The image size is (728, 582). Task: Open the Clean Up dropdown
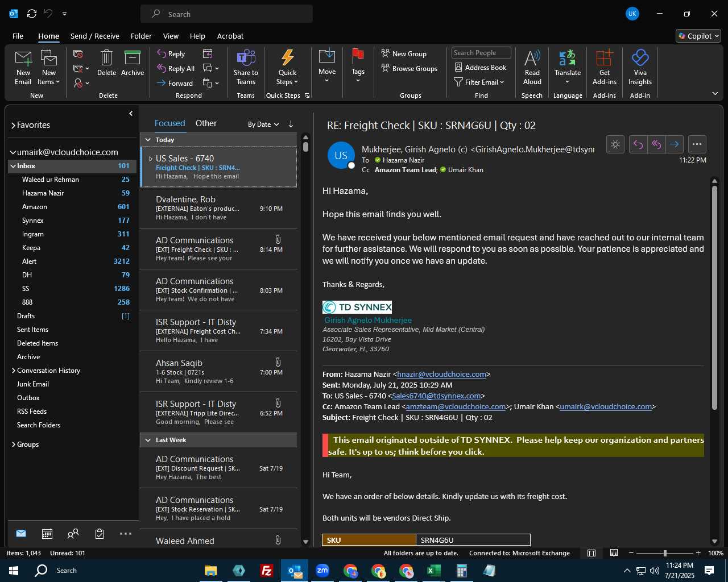[81, 69]
